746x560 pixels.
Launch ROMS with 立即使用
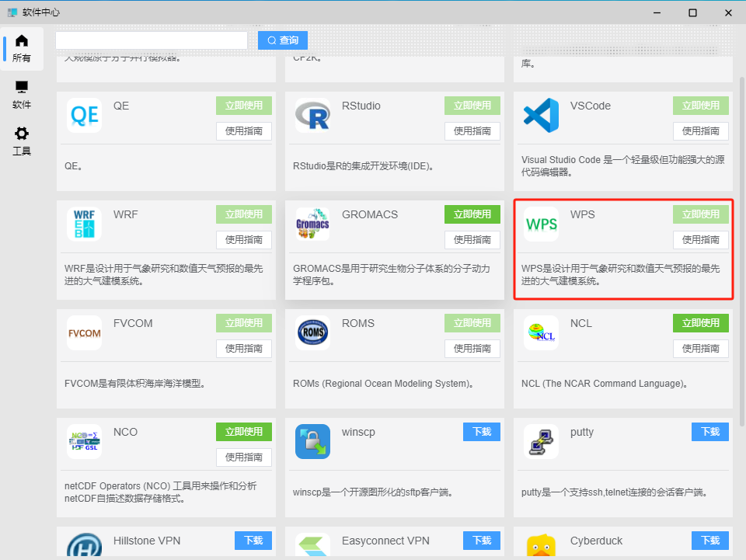[x=472, y=323]
